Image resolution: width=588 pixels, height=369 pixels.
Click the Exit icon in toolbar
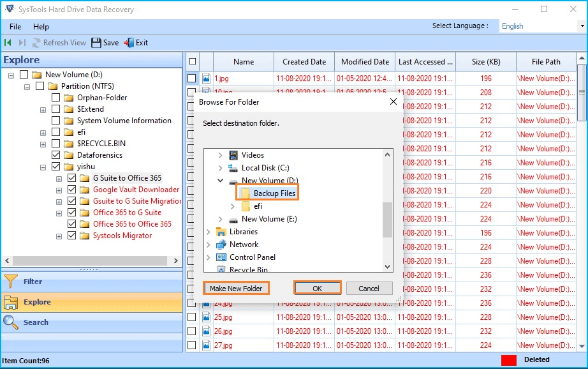pos(129,43)
